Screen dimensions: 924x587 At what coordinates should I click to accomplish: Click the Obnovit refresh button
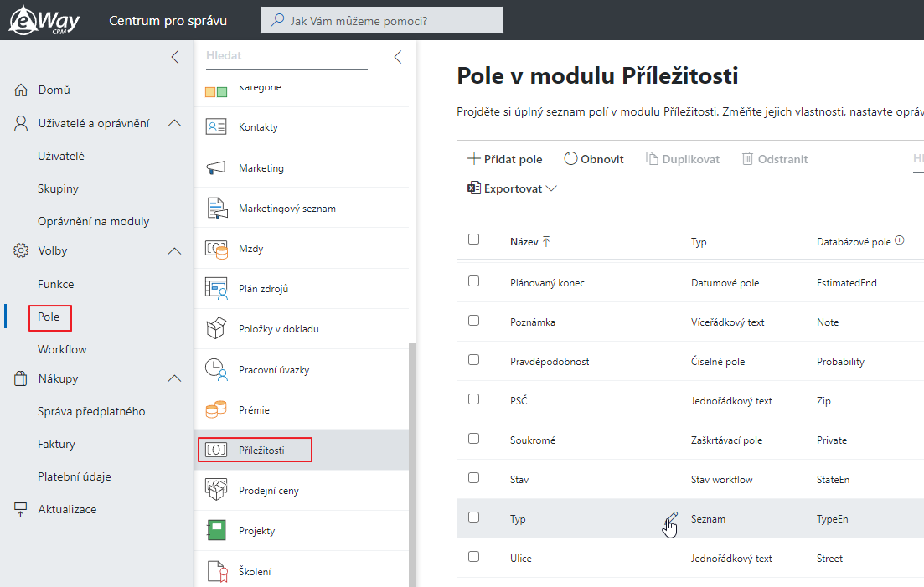pyautogui.click(x=593, y=159)
